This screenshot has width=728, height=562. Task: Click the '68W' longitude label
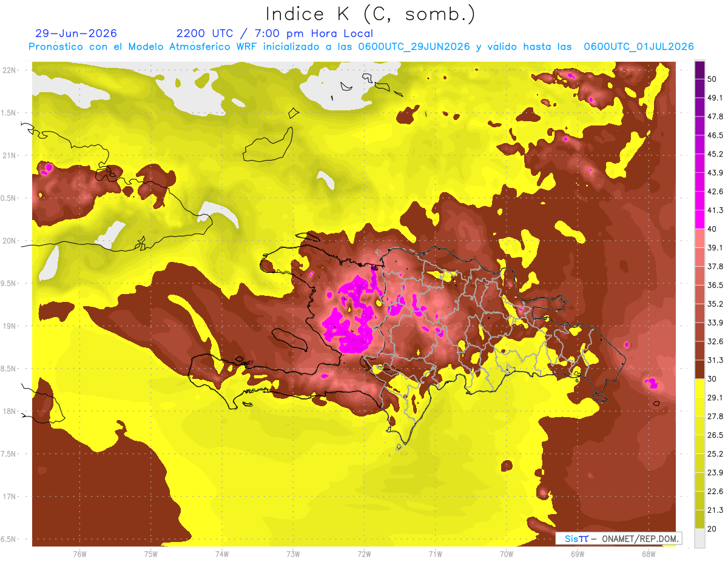click(x=648, y=554)
